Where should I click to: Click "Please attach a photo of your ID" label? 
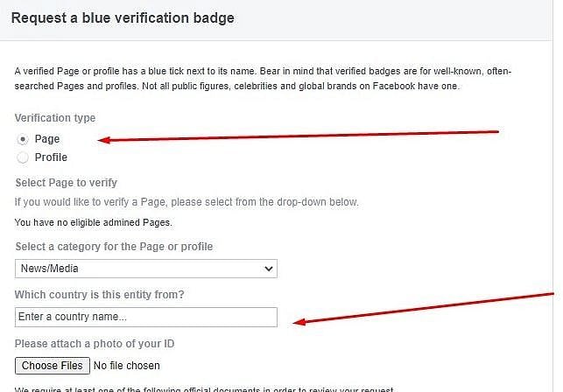(x=95, y=342)
